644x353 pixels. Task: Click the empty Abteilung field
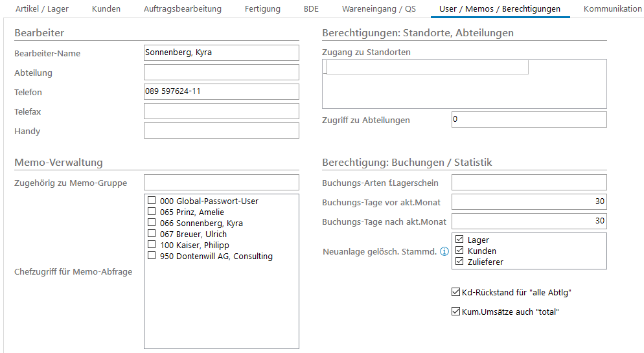click(221, 73)
